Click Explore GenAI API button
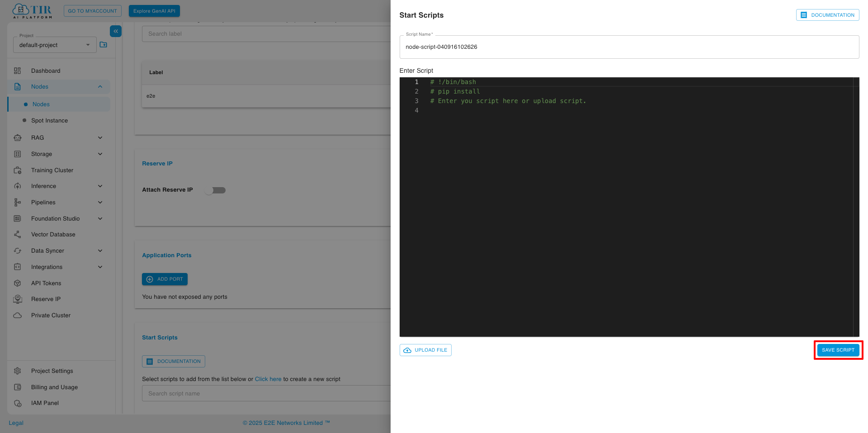 click(154, 11)
